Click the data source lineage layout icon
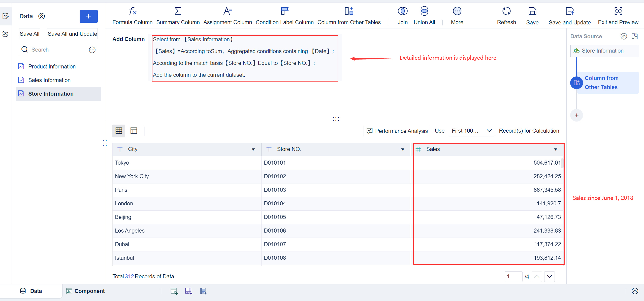The height and width of the screenshot is (301, 644). point(635,36)
